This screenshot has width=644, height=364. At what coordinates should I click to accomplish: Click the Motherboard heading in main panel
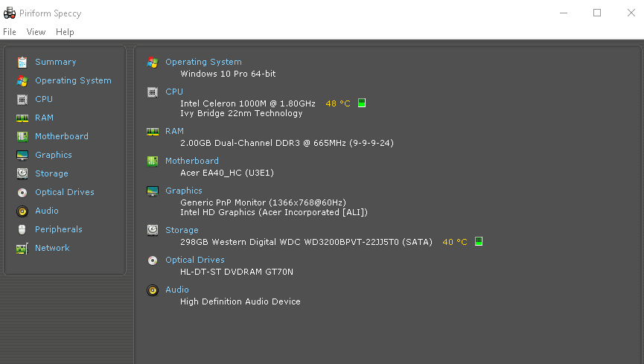(x=192, y=161)
